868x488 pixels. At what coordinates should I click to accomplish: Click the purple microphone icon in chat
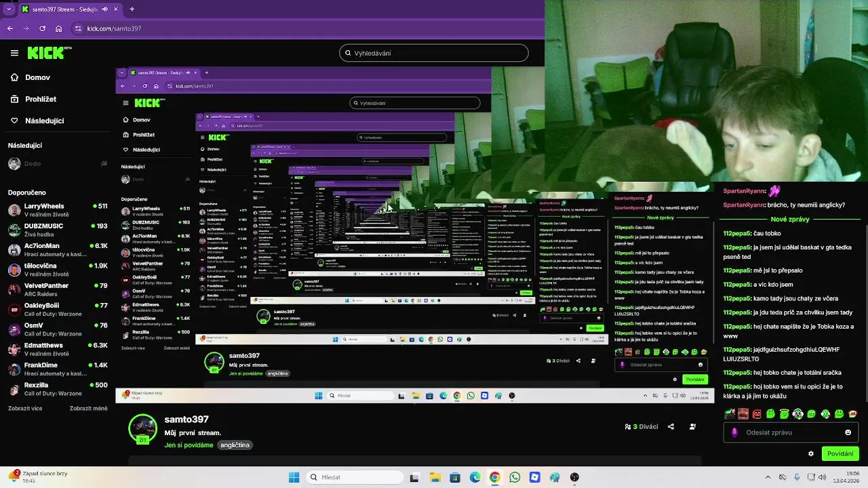tap(734, 432)
